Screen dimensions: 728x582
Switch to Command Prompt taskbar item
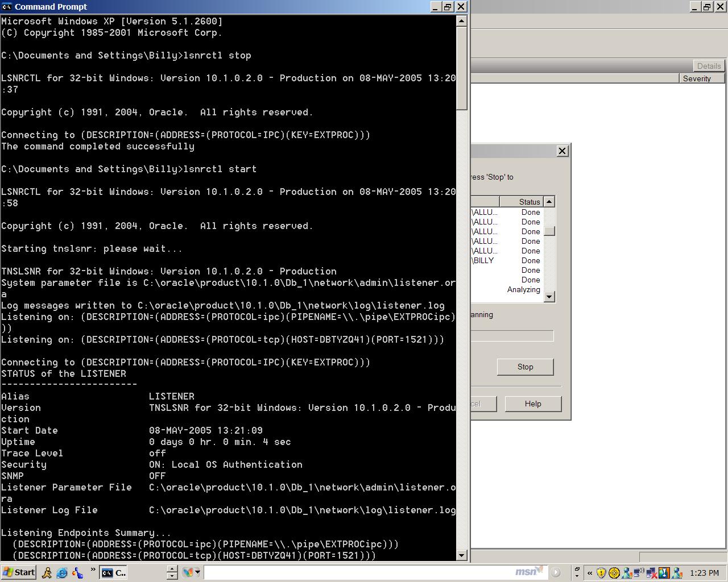point(114,573)
